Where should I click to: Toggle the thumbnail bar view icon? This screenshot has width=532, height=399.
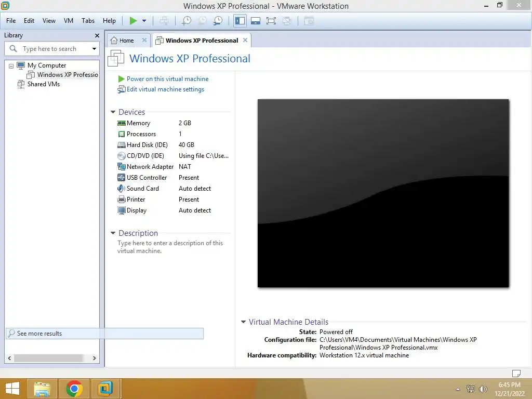(256, 21)
